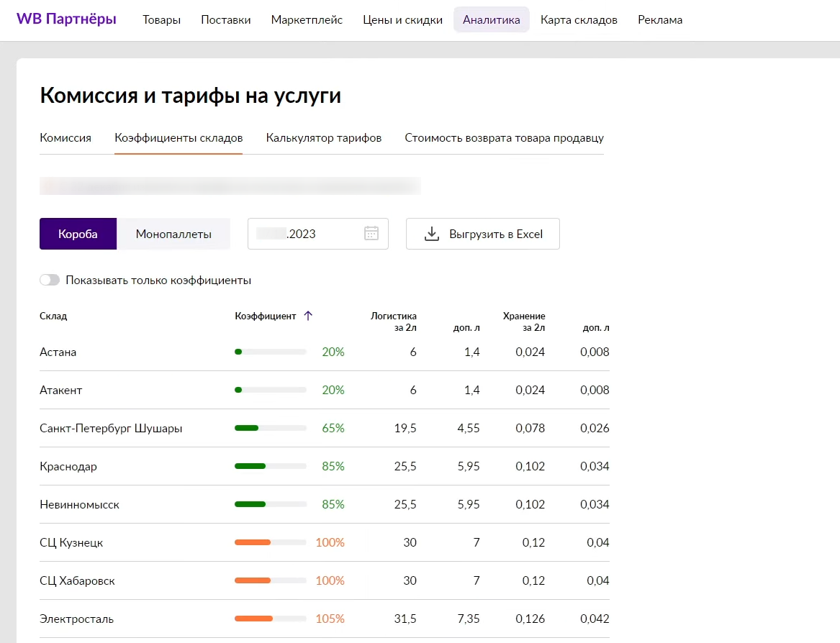
Task: Open the Реклама section
Action: click(660, 20)
